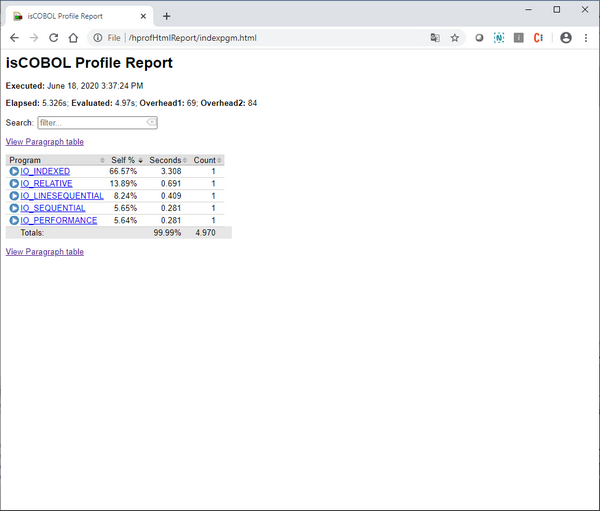
Task: Reload the page with the refresh icon
Action: [54, 38]
